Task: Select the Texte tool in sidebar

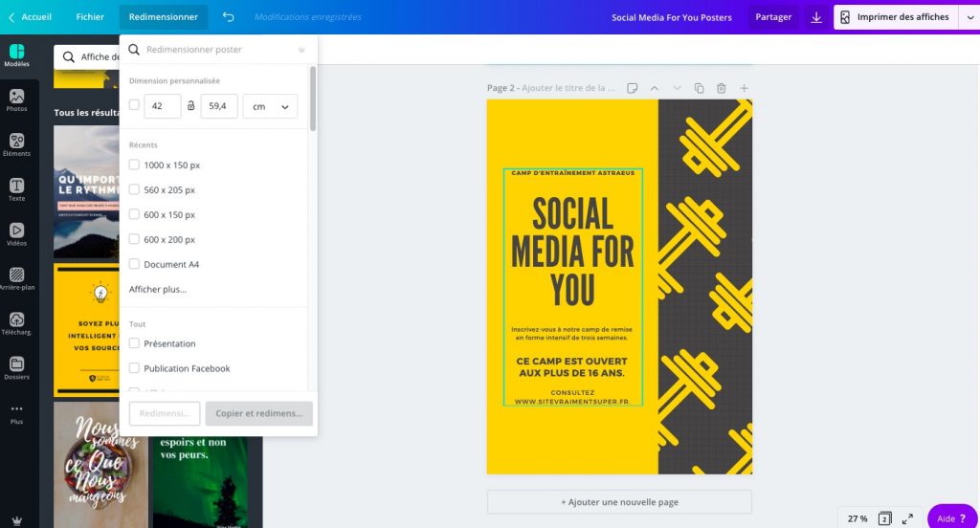Action: pyautogui.click(x=17, y=190)
